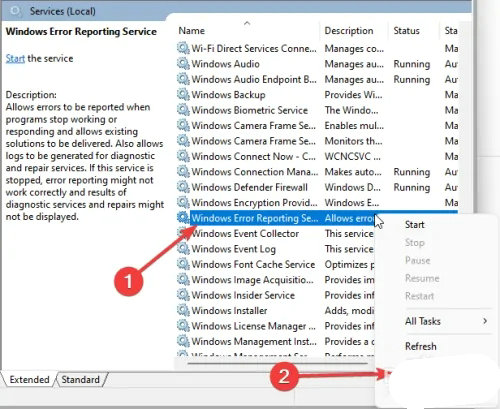This screenshot has height=409, width=500.
Task: Sort by the Status column header
Action: point(406,31)
